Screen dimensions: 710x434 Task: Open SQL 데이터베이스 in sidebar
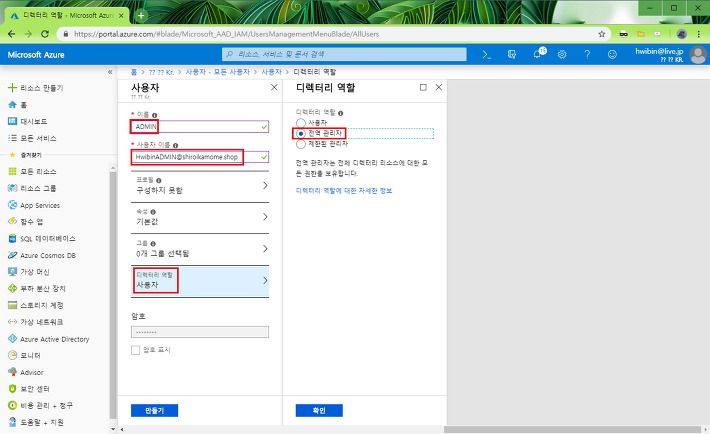point(42,239)
